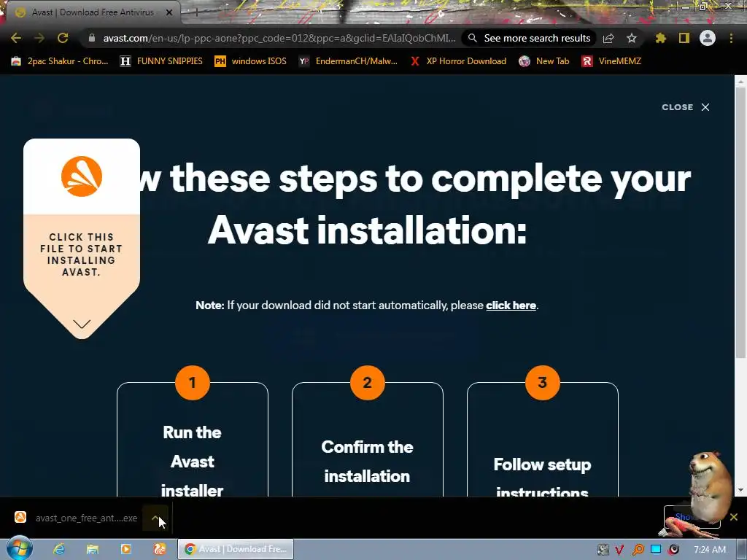Click the orange Avast logo
This screenshot has width=747, height=560.
(82, 176)
